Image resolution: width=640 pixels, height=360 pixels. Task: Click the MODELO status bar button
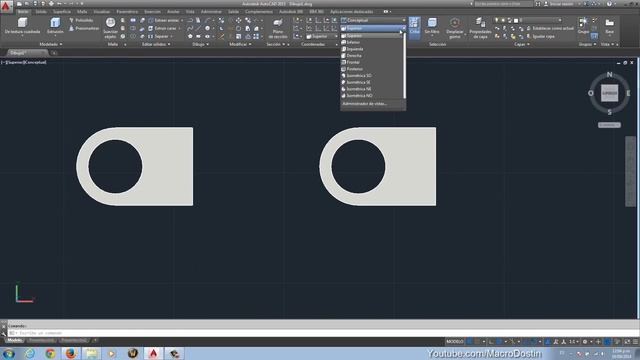(x=454, y=342)
